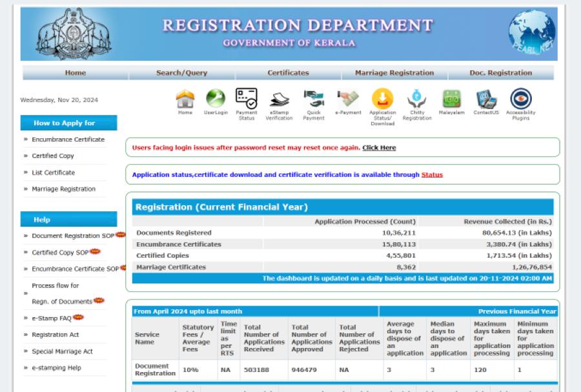
Task: Open the e-stamping Help link
Action: point(56,367)
